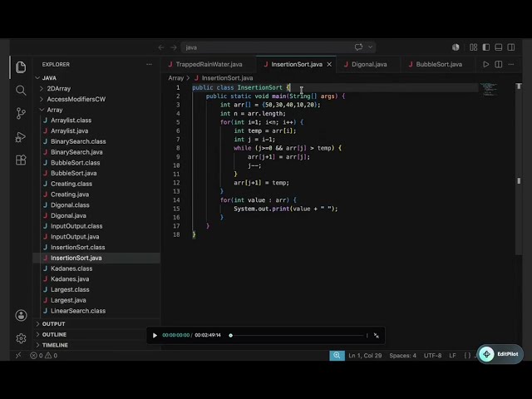Click the EditPilot button

[500, 354]
